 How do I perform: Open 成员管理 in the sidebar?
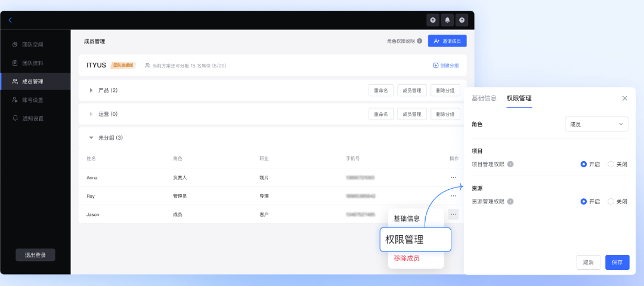(x=35, y=81)
